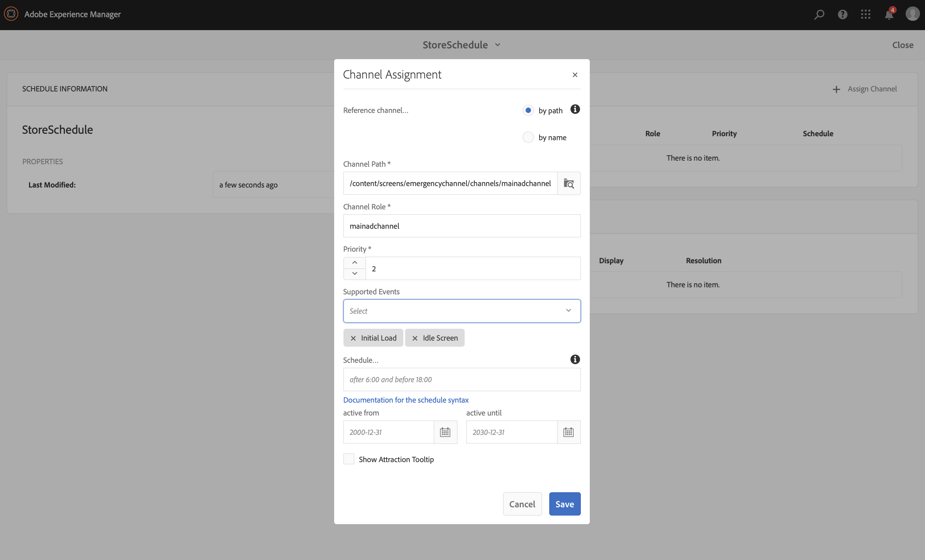Screen dimensions: 925x560
Task: Click the info icon beside by path
Action: 575,109
